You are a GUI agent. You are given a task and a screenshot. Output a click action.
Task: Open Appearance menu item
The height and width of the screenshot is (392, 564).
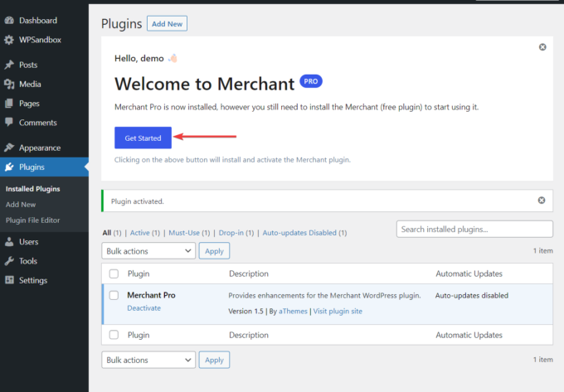[x=44, y=148]
